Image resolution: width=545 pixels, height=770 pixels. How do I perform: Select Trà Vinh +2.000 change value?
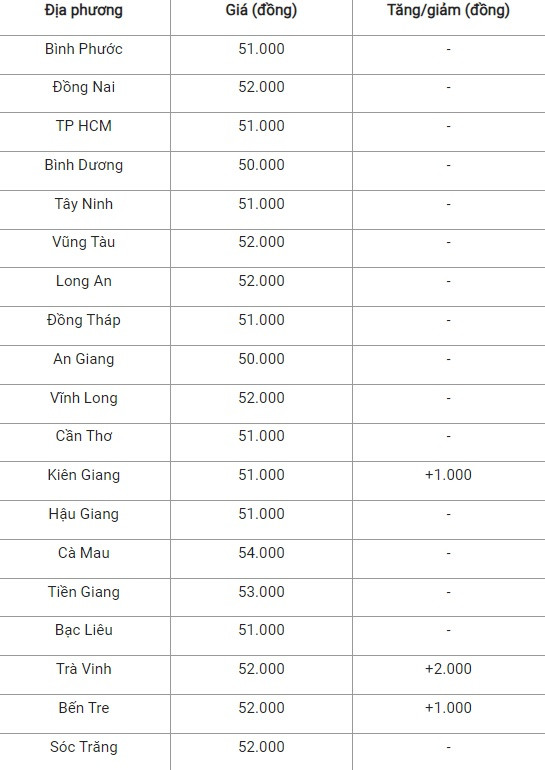coord(448,669)
